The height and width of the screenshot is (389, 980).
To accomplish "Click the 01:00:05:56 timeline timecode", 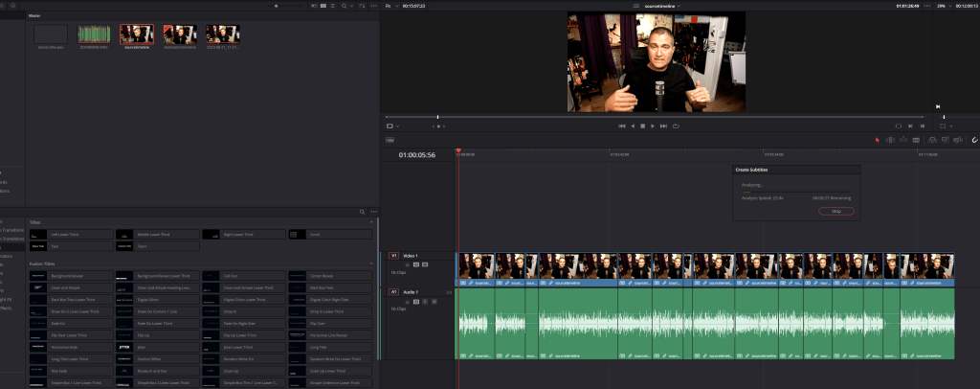I will point(417,155).
